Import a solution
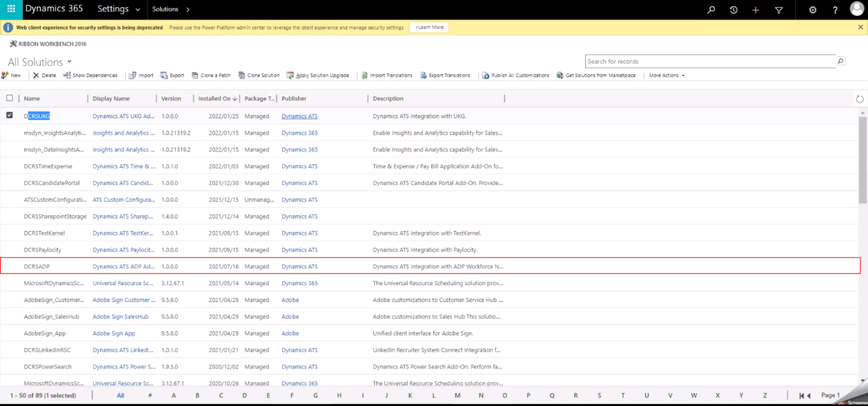This screenshot has width=868, height=406. tap(141, 75)
